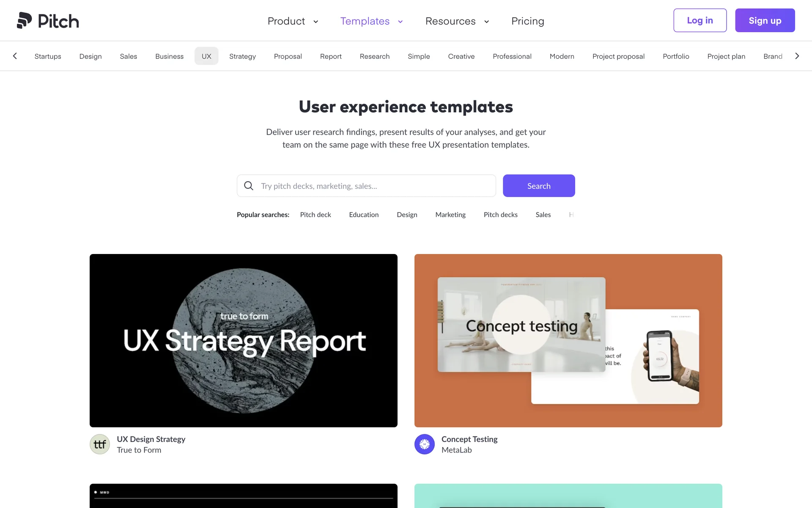Open the MetaLab creator avatar icon

point(425,444)
